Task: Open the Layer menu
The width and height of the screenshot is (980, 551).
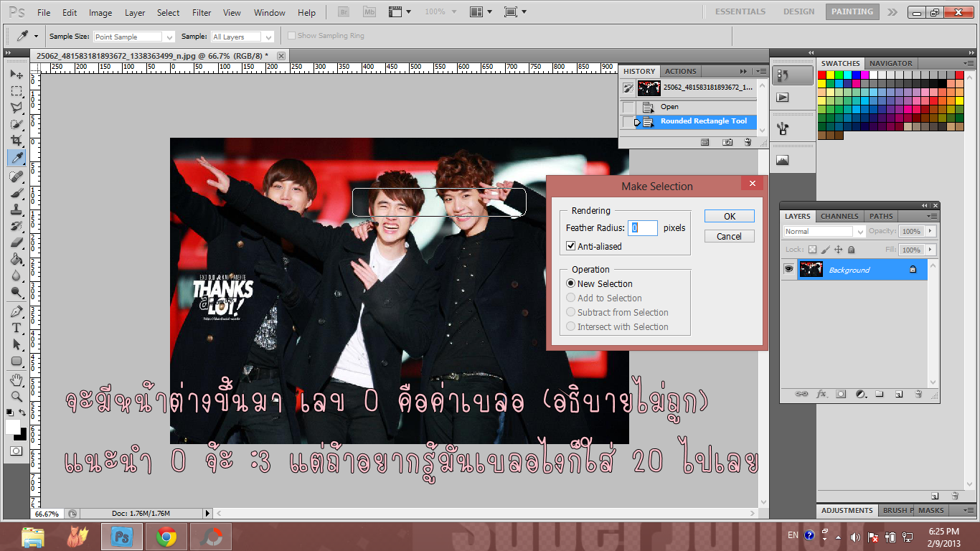Action: 135,13
